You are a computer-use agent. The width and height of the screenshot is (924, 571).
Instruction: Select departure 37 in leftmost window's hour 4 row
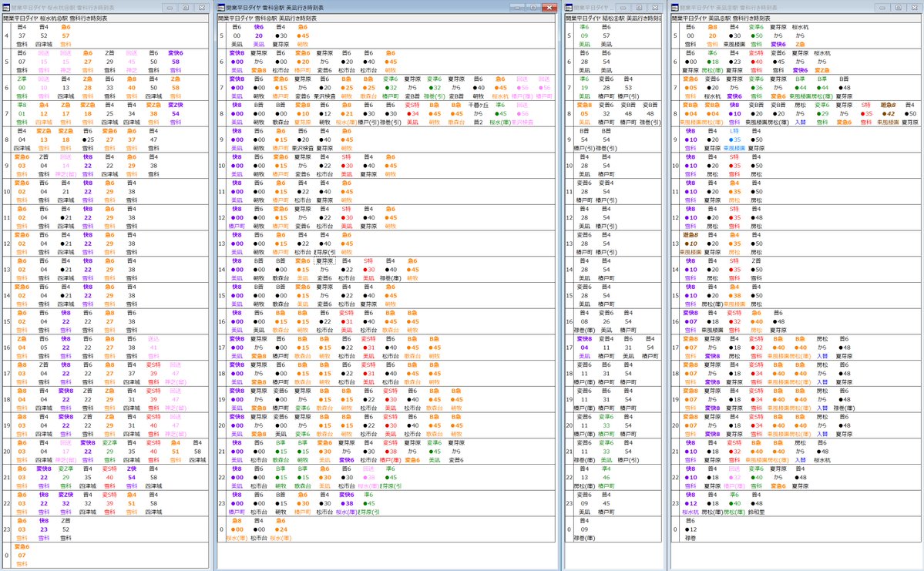[22, 35]
